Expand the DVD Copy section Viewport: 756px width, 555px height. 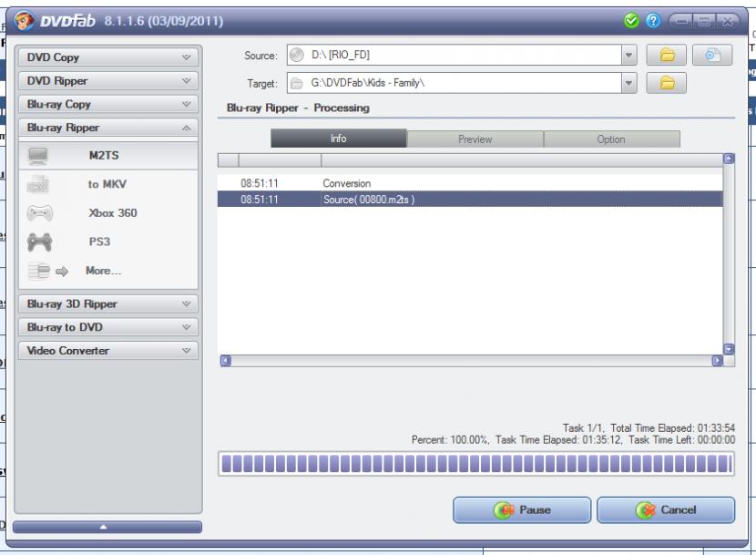click(x=108, y=57)
